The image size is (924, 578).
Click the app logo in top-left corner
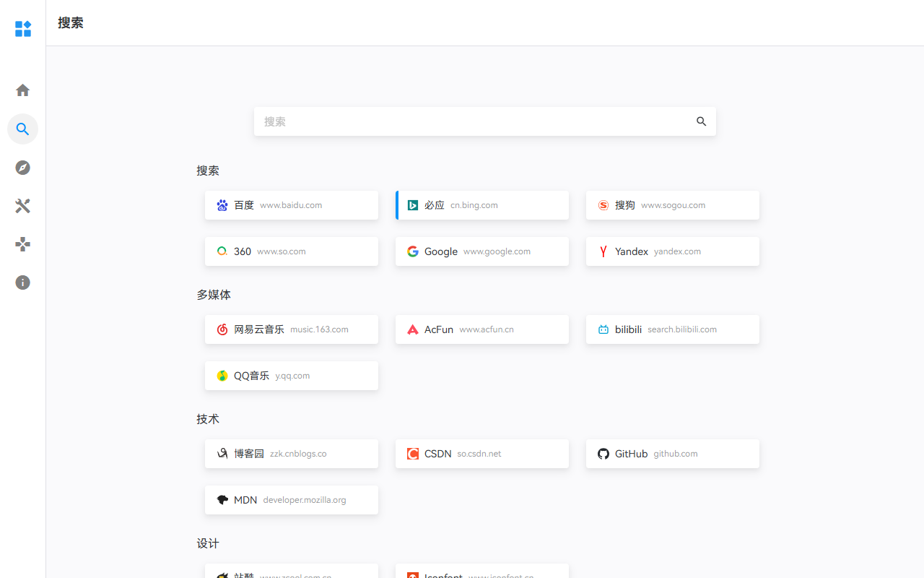[23, 29]
